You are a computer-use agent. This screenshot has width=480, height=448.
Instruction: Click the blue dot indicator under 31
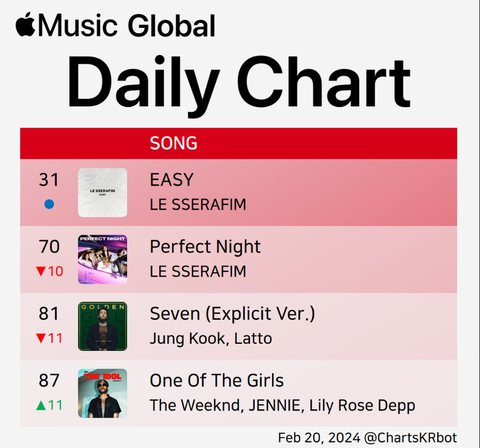[49, 204]
